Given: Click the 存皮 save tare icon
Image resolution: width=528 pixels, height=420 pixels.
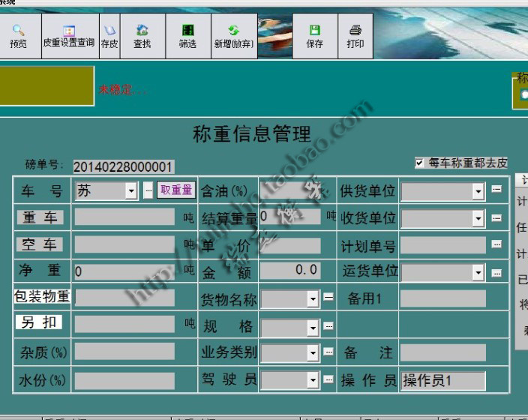Looking at the screenshot, I should [109, 36].
